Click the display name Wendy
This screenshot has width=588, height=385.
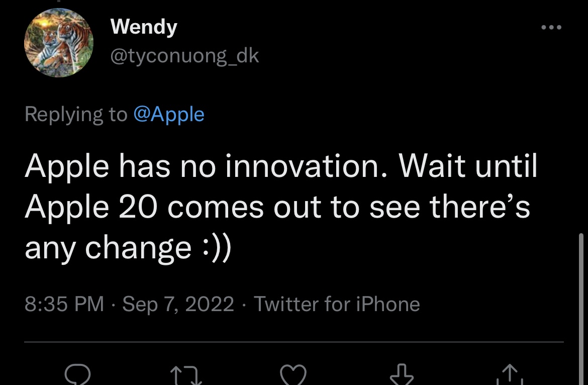(144, 26)
